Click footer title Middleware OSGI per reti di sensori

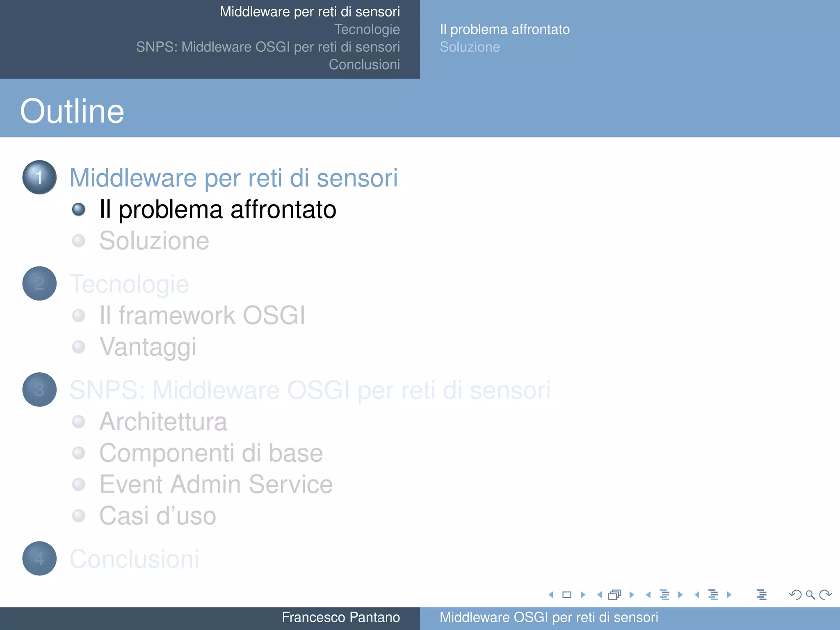pyautogui.click(x=549, y=617)
